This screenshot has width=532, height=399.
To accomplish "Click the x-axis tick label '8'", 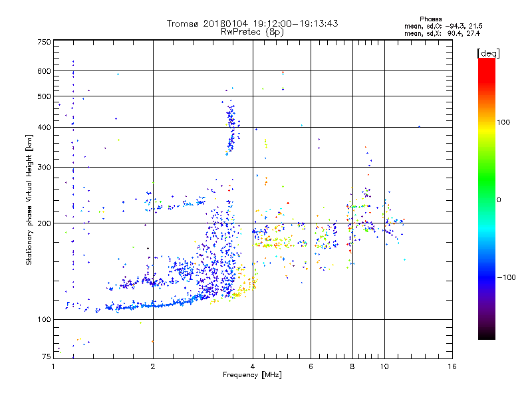I will pyautogui.click(x=352, y=366).
